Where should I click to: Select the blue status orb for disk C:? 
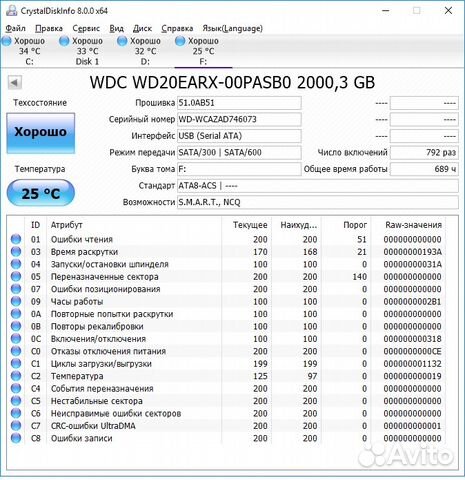click(6, 41)
